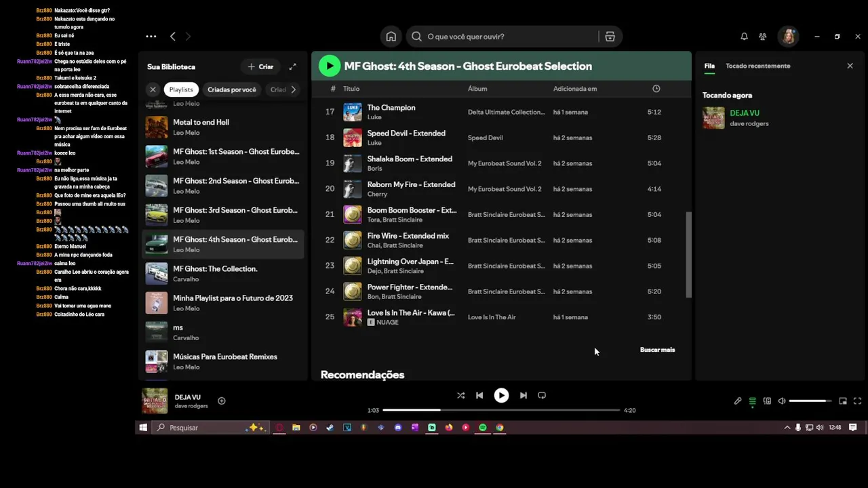The image size is (868, 488).
Task: Close the Fila queue panel
Action: (x=850, y=66)
